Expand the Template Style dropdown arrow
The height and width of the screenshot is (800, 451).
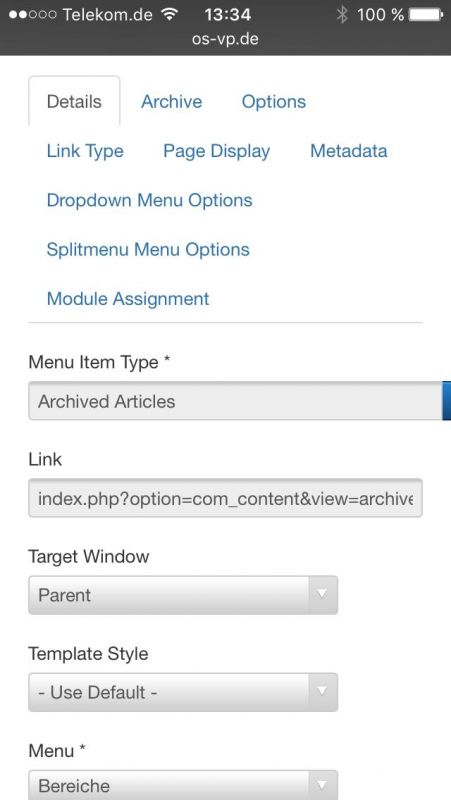click(x=322, y=691)
